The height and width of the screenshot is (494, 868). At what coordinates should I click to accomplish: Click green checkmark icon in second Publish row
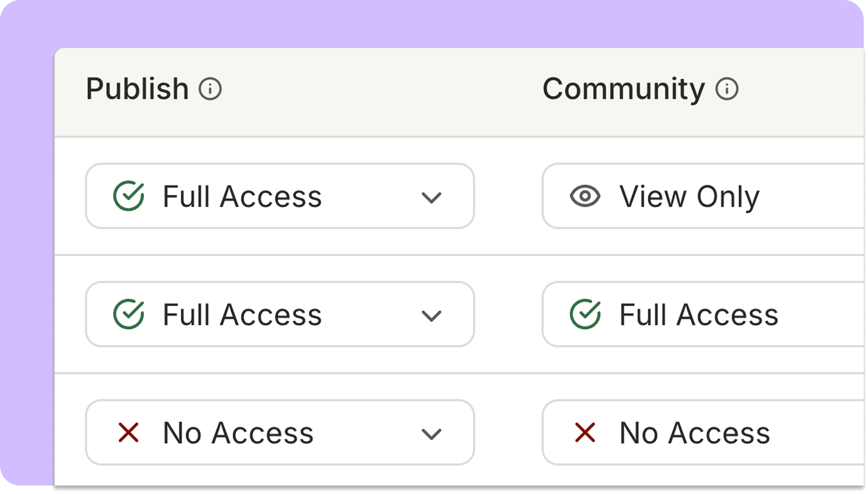tap(129, 314)
